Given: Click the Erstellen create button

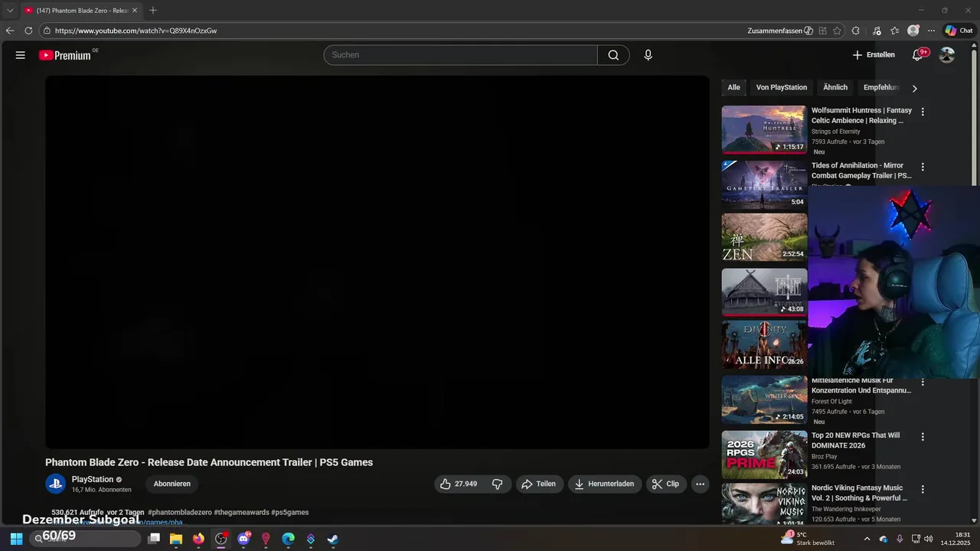Looking at the screenshot, I should 874,55.
